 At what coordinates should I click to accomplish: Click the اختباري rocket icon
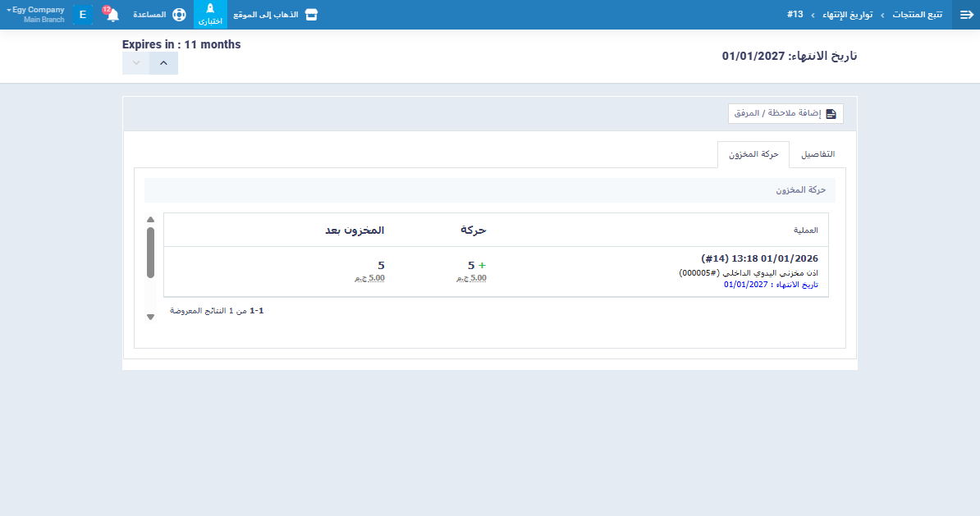(x=210, y=10)
